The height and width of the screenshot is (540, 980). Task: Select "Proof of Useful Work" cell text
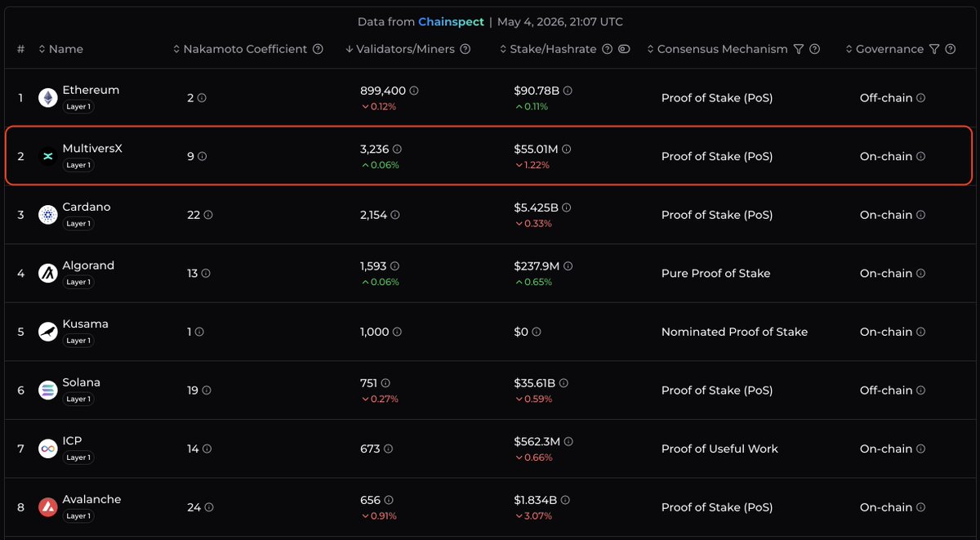tap(719, 449)
